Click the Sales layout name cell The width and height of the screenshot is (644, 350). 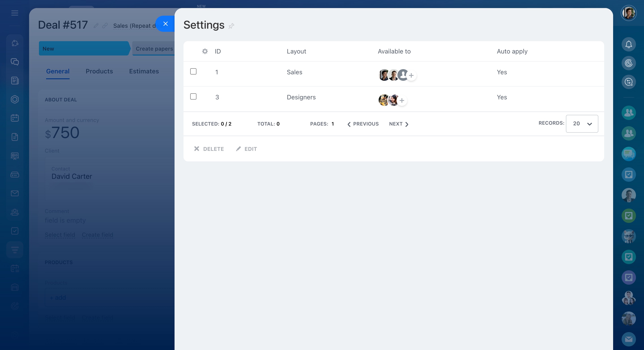(x=294, y=72)
